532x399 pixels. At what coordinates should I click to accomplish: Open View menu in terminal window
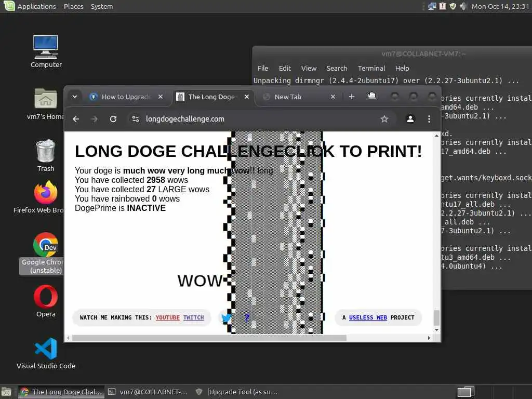pyautogui.click(x=309, y=68)
